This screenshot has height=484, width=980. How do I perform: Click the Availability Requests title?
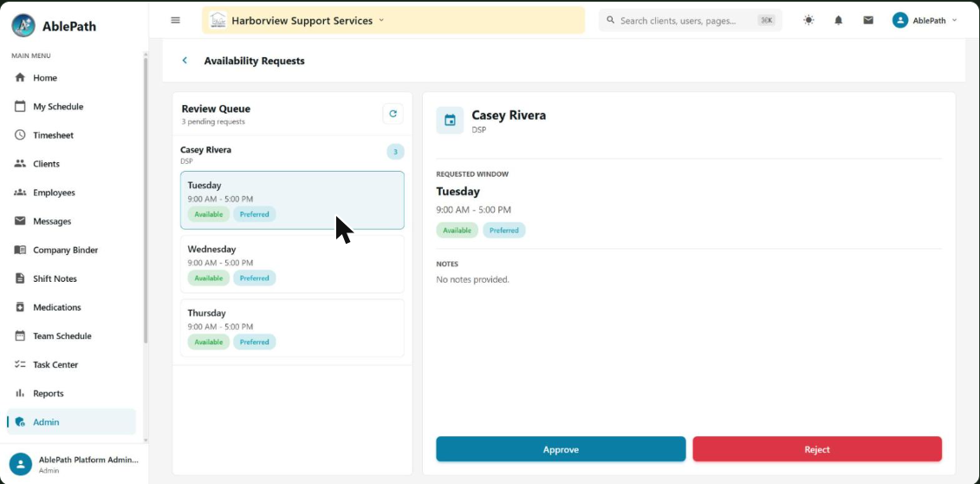coord(255,61)
